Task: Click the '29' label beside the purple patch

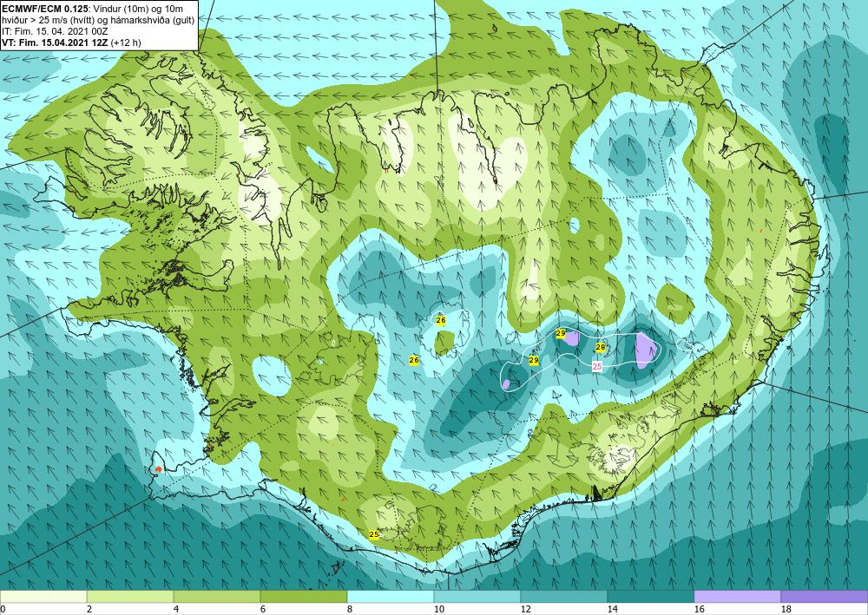Action: click(560, 333)
